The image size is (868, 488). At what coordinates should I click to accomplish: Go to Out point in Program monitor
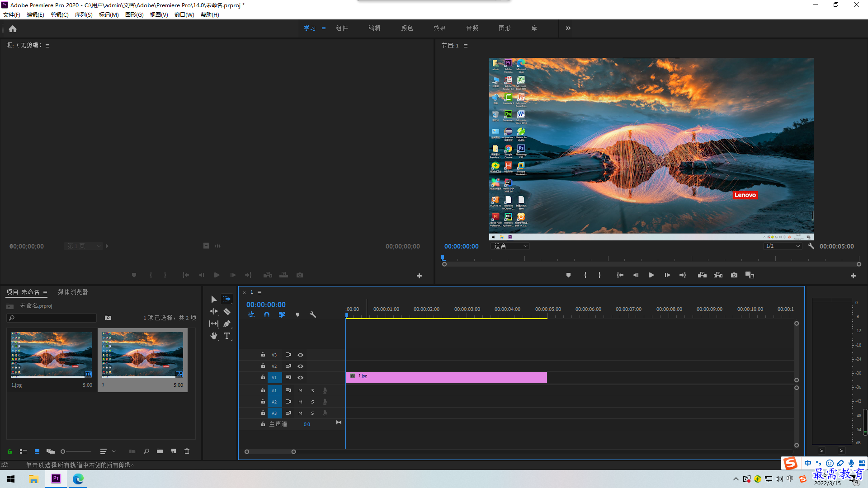coord(683,275)
